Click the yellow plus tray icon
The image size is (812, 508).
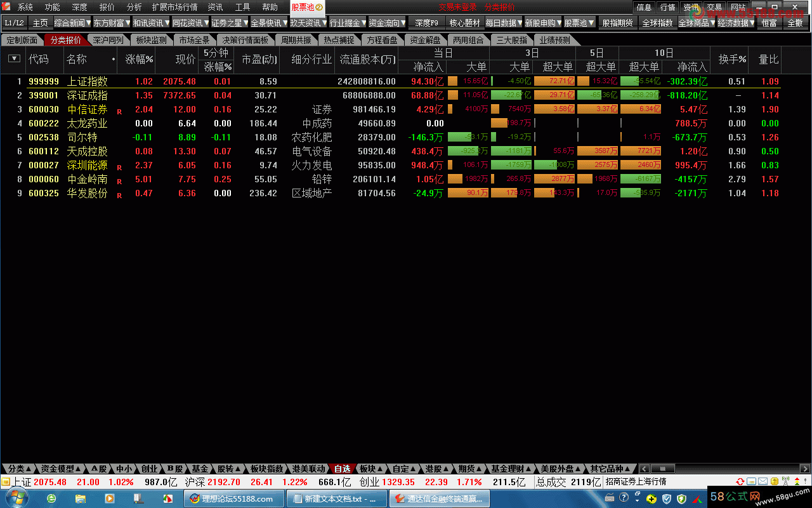652,499
